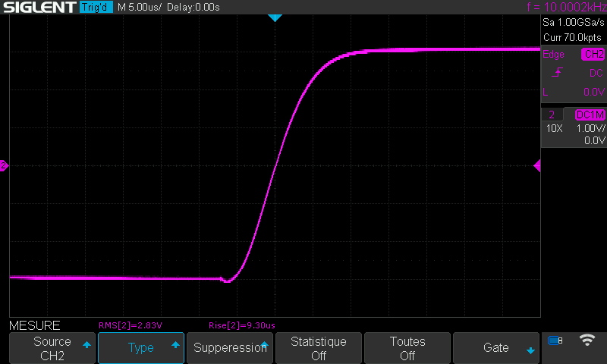Click the channel 2 ground marker on left

coord(4,166)
